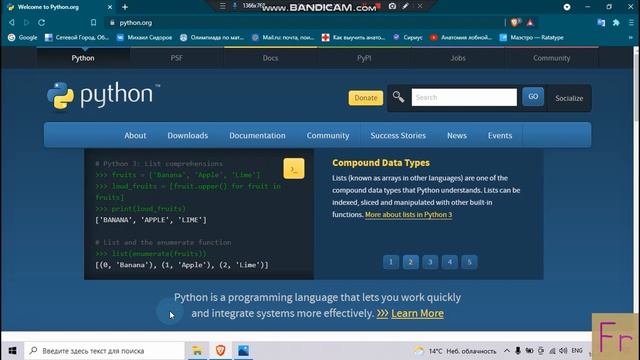Go to slide 1 of the carousel

391,262
